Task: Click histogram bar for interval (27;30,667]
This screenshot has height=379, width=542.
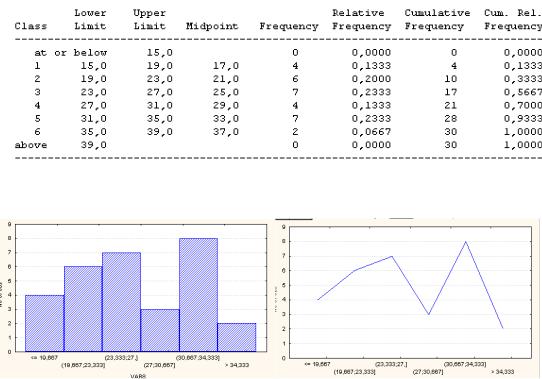Action: pyautogui.click(x=160, y=330)
